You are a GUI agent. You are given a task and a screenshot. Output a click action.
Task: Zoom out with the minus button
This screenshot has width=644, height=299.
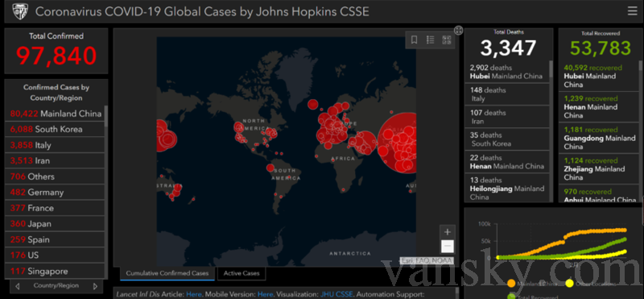point(448,246)
